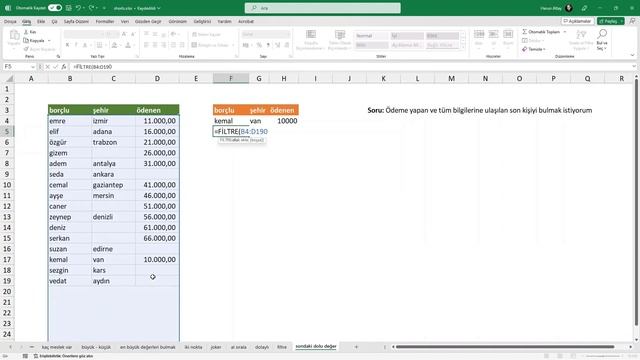640x360 pixels.
Task: Click the cell with 66.000,00
Action: tap(157, 238)
